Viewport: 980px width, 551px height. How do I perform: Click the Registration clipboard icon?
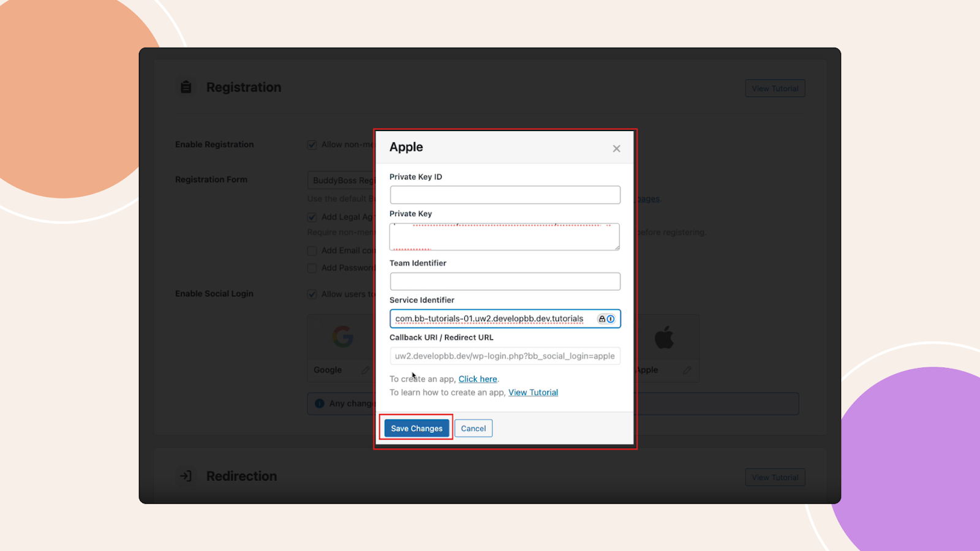click(x=186, y=87)
